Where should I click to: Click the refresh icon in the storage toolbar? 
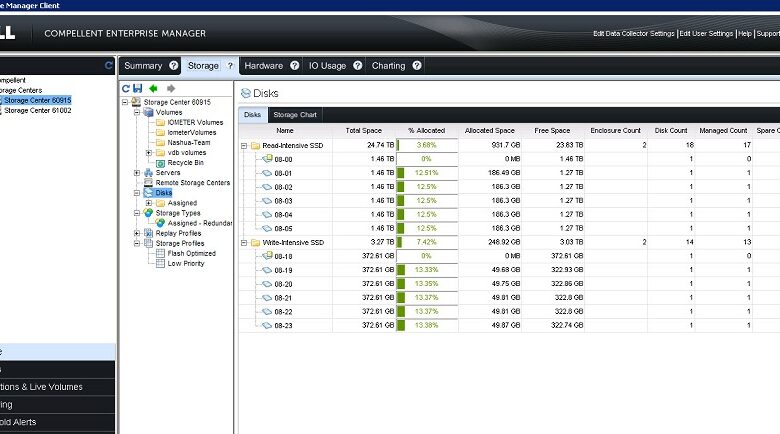126,89
